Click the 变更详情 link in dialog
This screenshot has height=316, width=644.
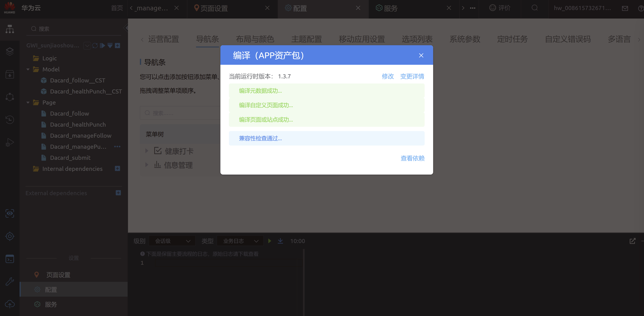[412, 76]
